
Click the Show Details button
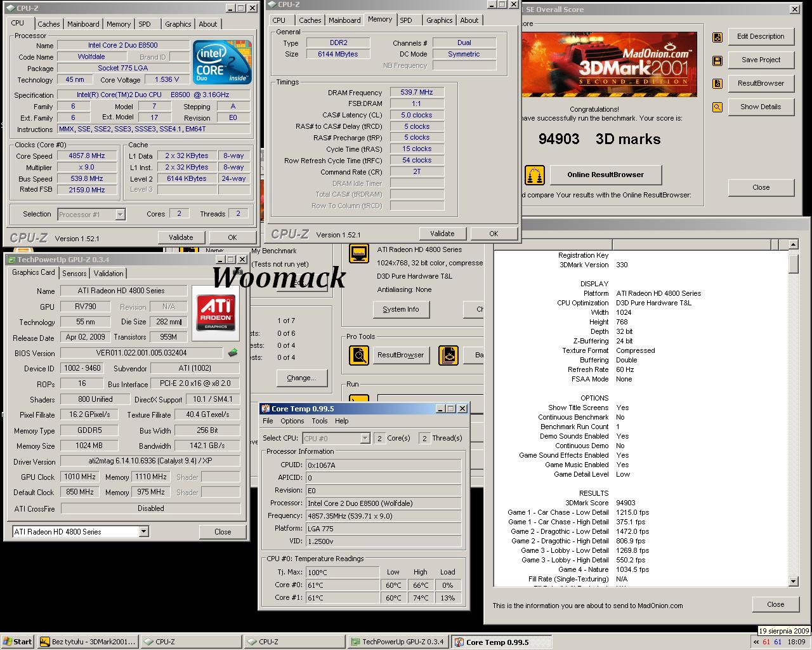[x=761, y=107]
